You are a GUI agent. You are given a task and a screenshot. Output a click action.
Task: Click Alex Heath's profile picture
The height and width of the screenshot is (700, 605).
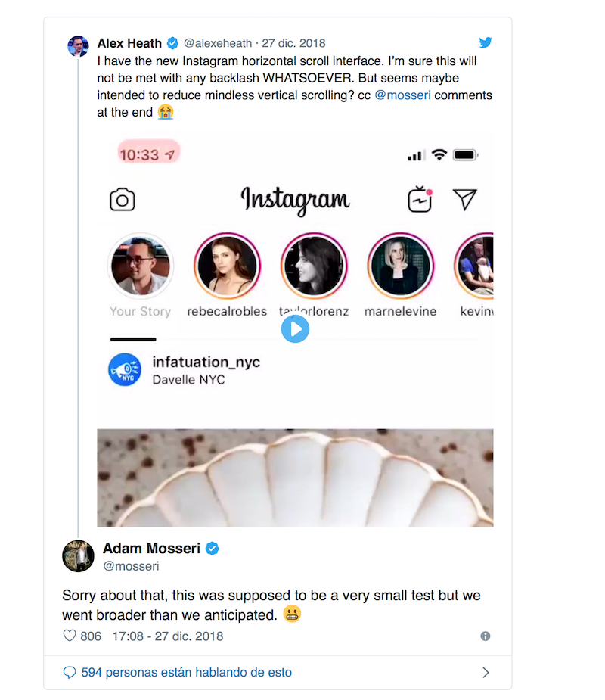(x=78, y=46)
